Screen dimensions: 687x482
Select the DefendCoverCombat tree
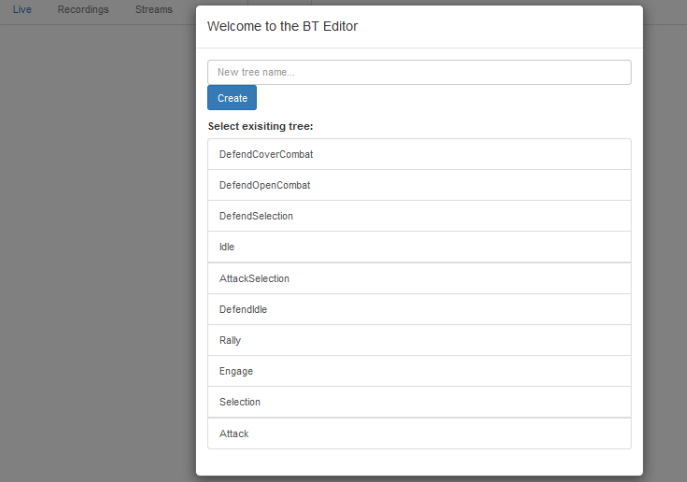419,154
